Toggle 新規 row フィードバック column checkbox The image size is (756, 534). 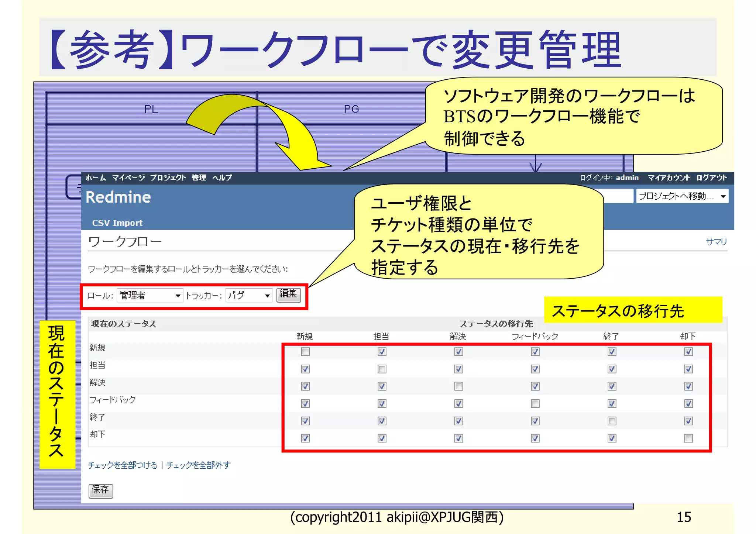pyautogui.click(x=535, y=352)
